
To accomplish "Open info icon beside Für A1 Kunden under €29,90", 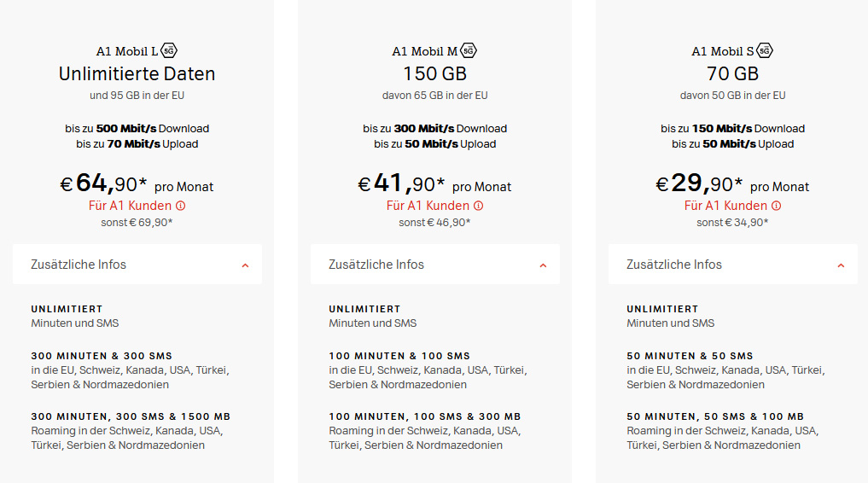I will (776, 206).
